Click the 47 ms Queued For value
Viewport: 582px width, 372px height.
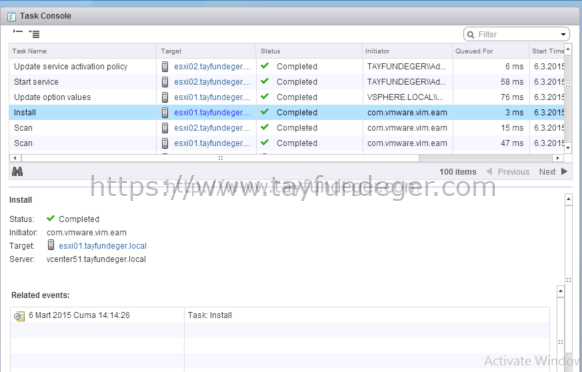[x=512, y=143]
